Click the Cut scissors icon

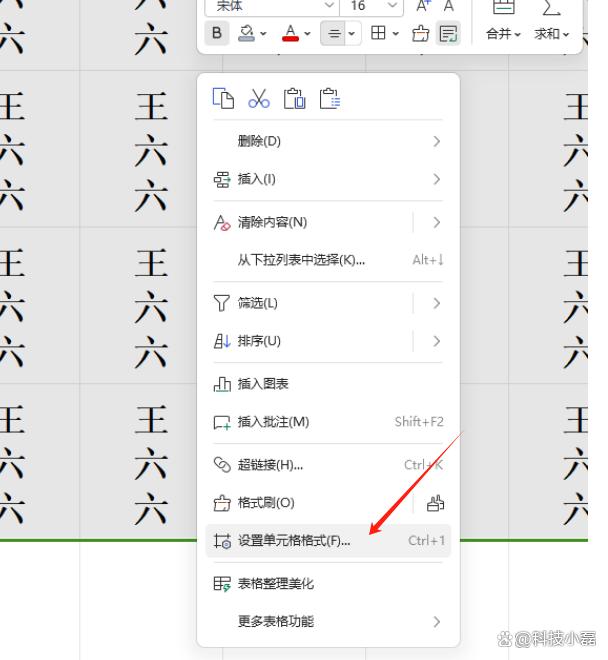(x=259, y=99)
